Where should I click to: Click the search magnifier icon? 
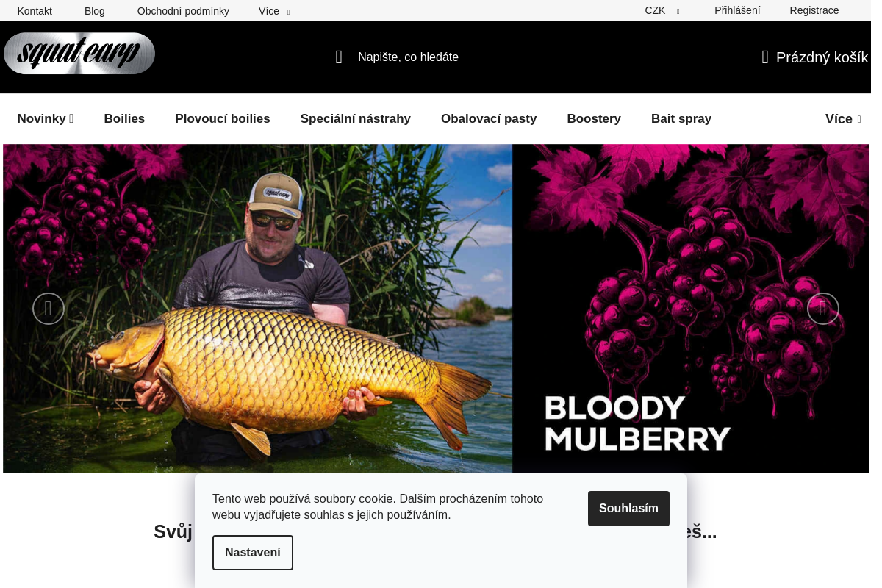339,57
